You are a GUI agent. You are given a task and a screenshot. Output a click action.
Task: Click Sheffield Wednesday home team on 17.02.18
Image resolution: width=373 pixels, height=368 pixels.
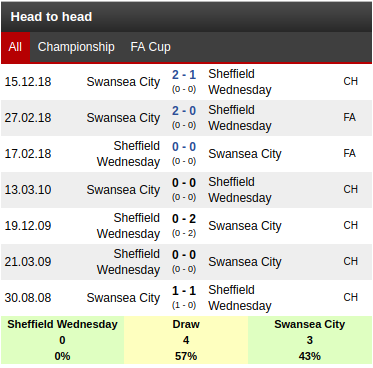point(128,154)
